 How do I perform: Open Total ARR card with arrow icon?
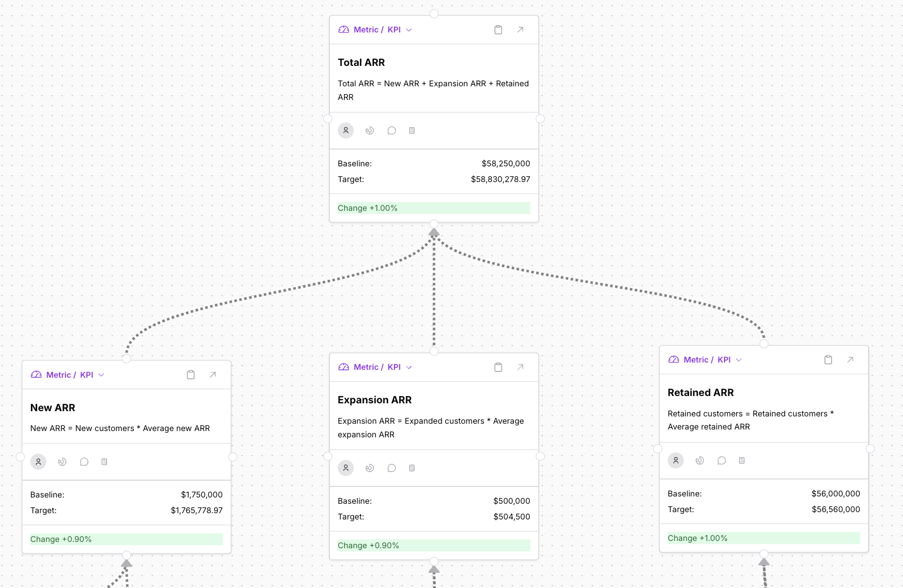[x=520, y=30]
